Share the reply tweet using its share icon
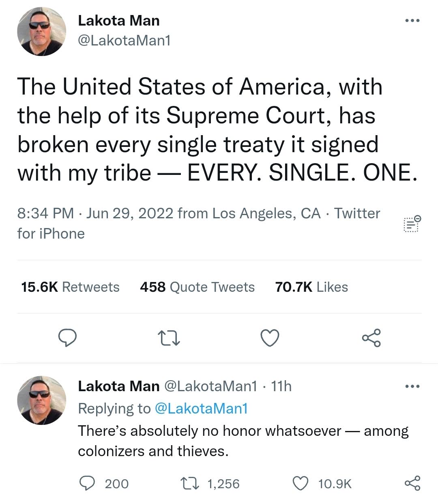438x504 pixels. point(412,484)
